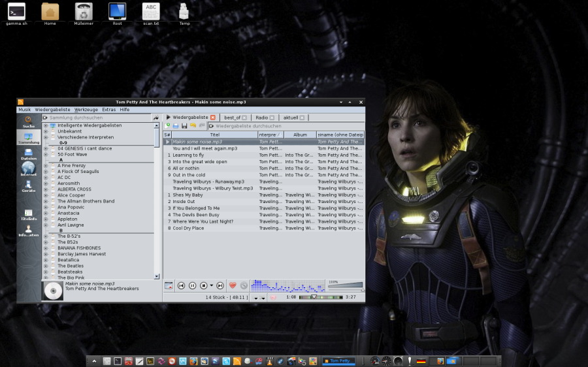Pause the current song

(192, 285)
